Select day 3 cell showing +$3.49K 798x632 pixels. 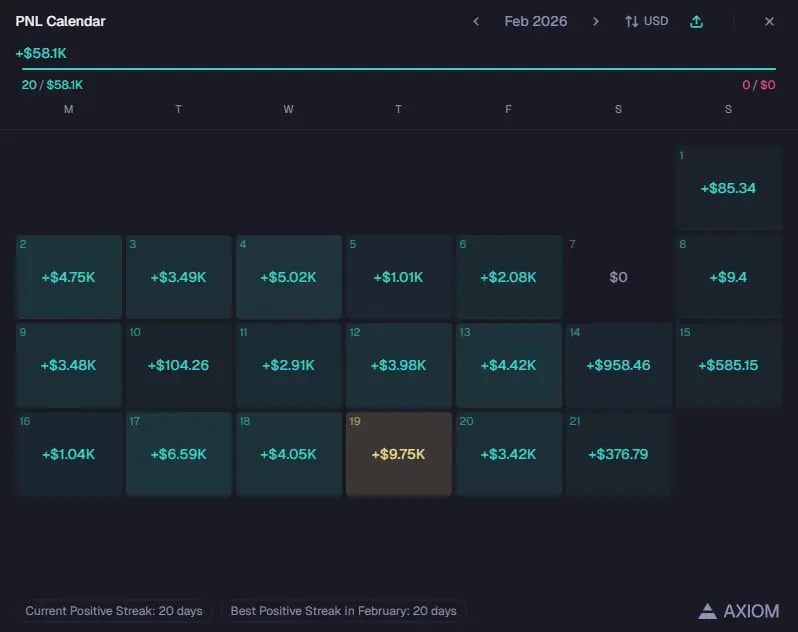[x=179, y=277]
